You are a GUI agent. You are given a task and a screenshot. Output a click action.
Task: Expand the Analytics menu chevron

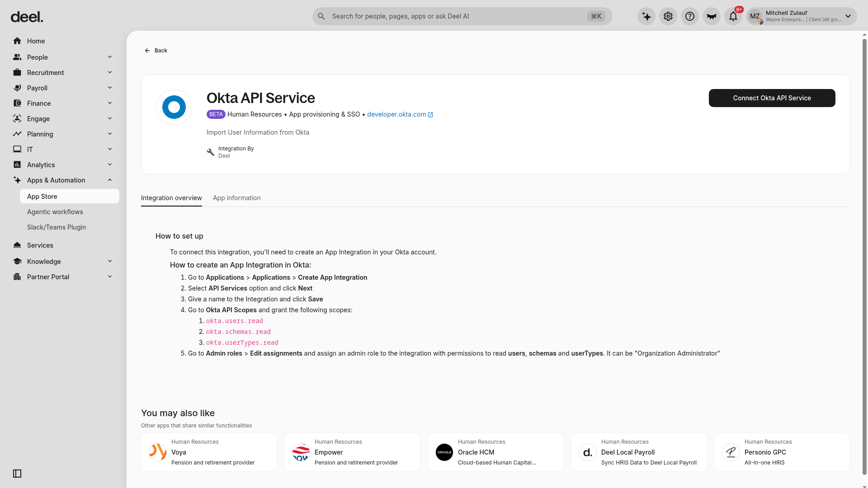pyautogui.click(x=110, y=165)
